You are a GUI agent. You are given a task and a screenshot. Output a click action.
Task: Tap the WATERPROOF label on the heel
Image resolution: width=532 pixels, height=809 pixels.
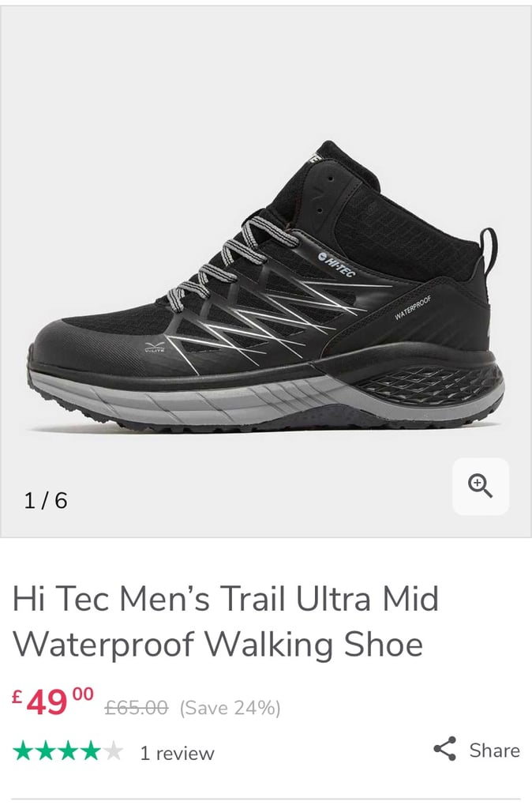(412, 308)
